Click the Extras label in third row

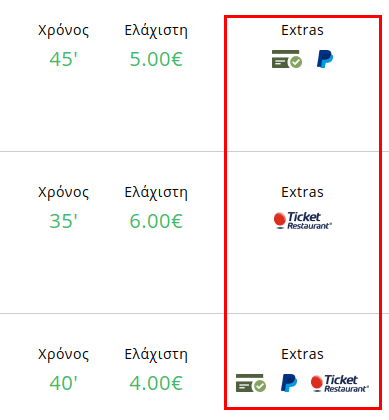pos(302,354)
